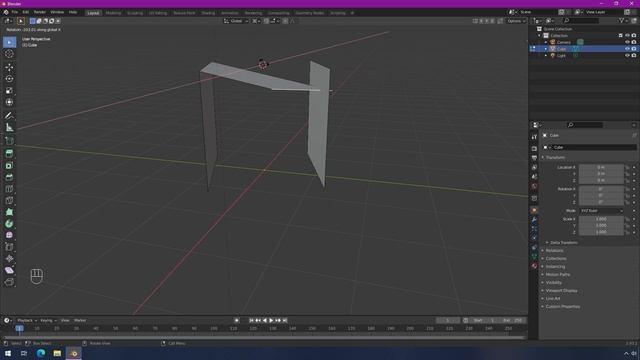Select the Spin tool
Image resolution: width=640 pixels, height=360 pixels.
(9, 224)
